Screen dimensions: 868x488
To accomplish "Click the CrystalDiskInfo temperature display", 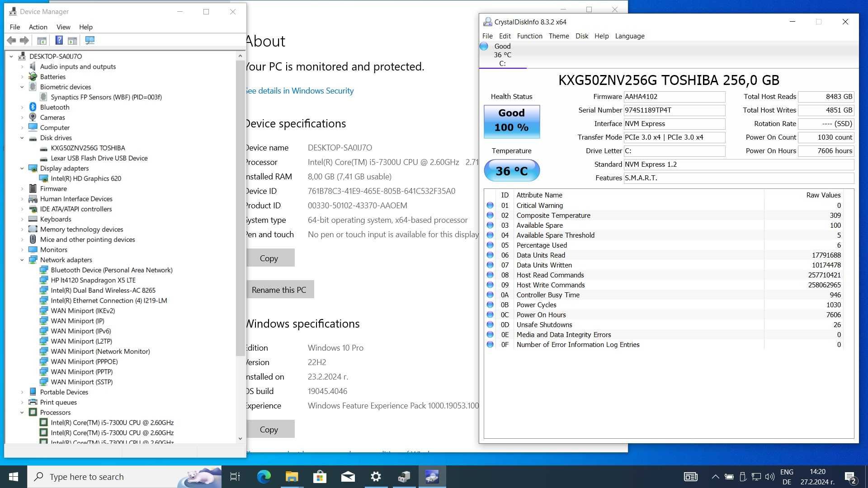I will [511, 170].
